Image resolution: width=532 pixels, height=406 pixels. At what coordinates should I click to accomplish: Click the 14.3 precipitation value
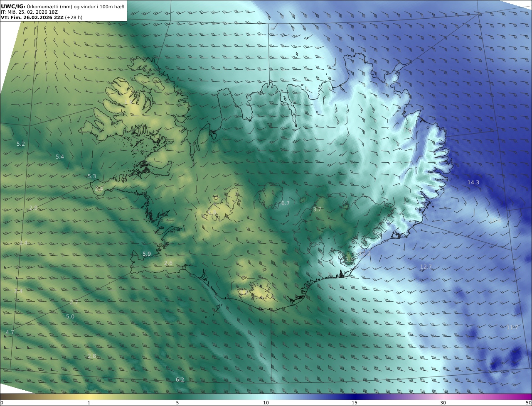click(473, 182)
